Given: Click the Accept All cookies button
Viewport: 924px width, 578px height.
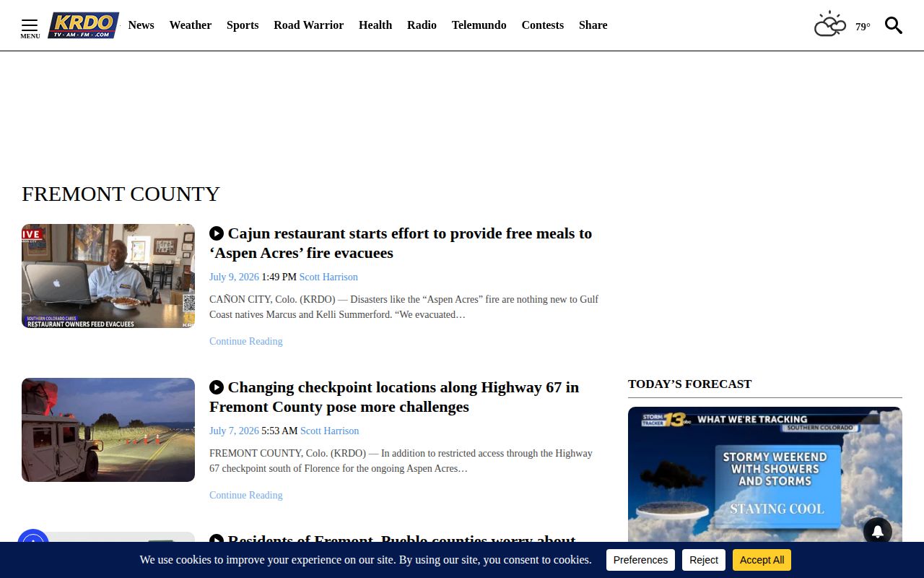Looking at the screenshot, I should click(x=762, y=560).
